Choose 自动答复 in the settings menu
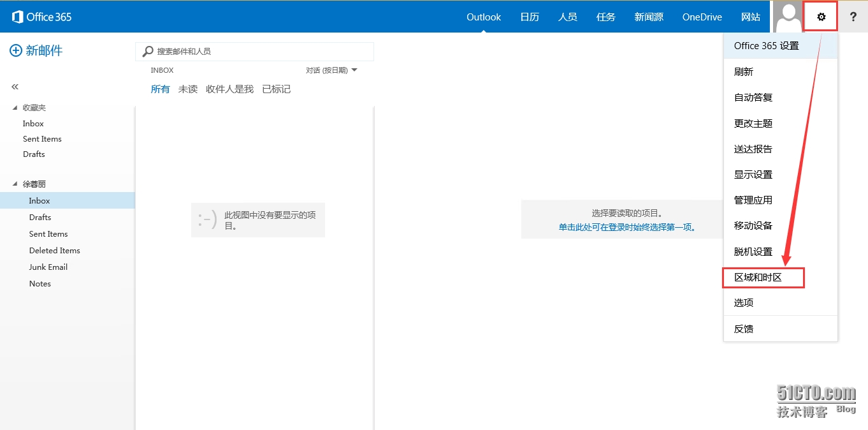The image size is (868, 430). point(753,98)
